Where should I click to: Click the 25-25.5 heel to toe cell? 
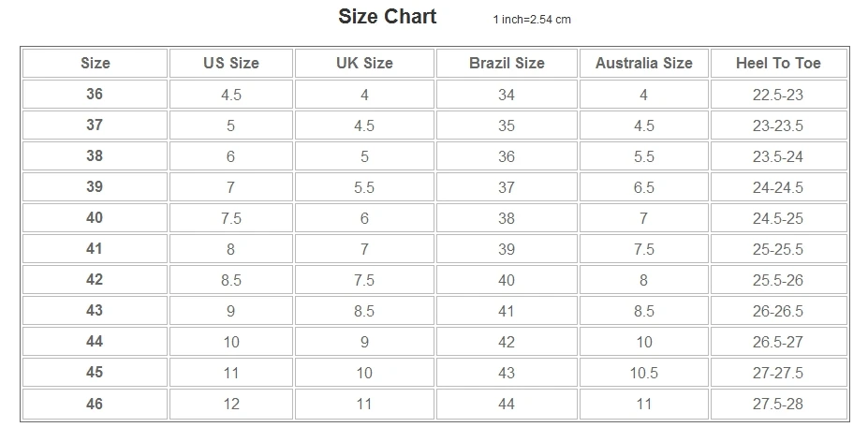778,249
